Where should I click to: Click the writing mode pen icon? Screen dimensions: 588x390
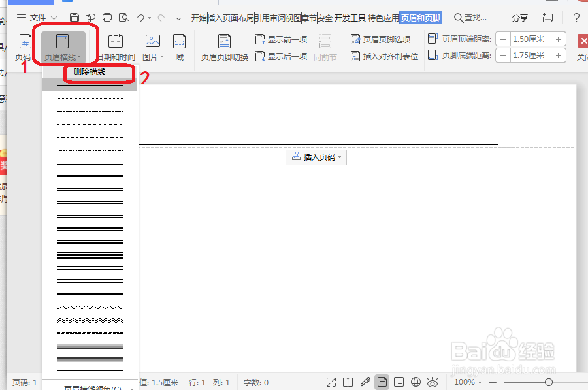point(365,382)
